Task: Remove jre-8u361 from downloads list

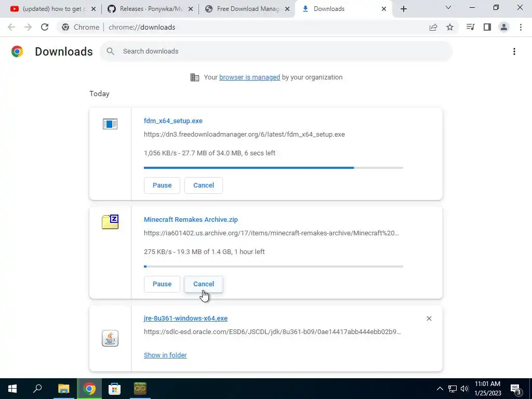Action: tap(429, 318)
